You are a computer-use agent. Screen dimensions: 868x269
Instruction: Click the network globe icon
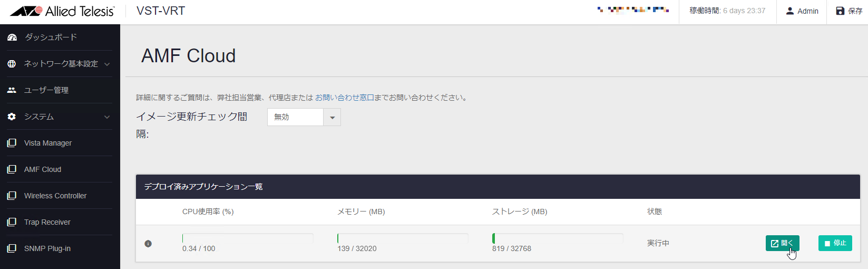pos(12,64)
